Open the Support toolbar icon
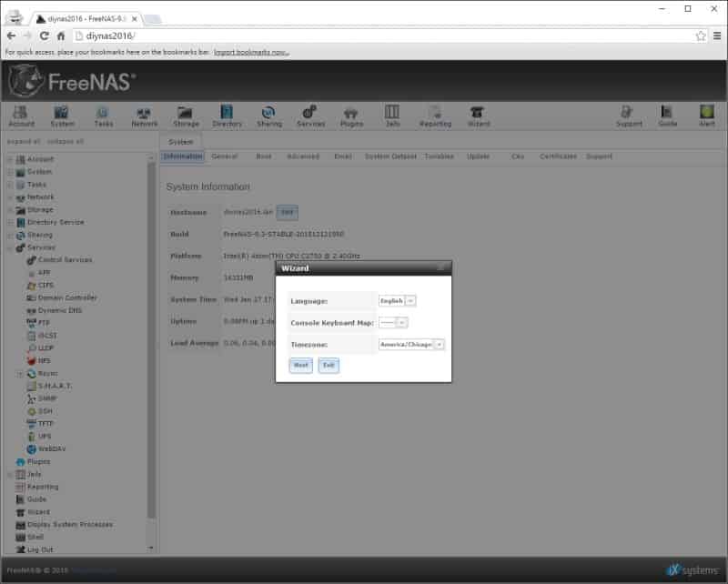Screen dimensions: 728x584 click(629, 116)
